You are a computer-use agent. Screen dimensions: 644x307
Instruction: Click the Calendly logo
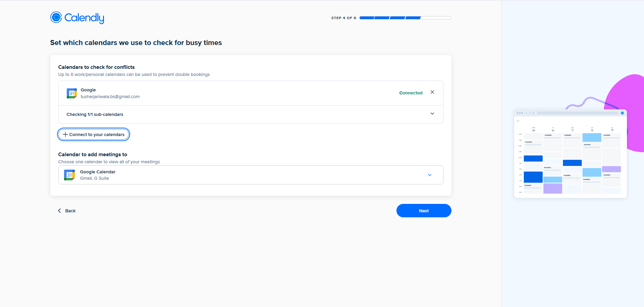[x=77, y=17]
